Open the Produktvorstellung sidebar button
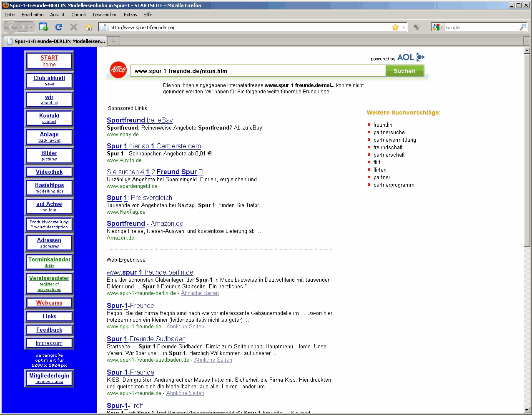The height and width of the screenshot is (415, 532). coord(49,225)
